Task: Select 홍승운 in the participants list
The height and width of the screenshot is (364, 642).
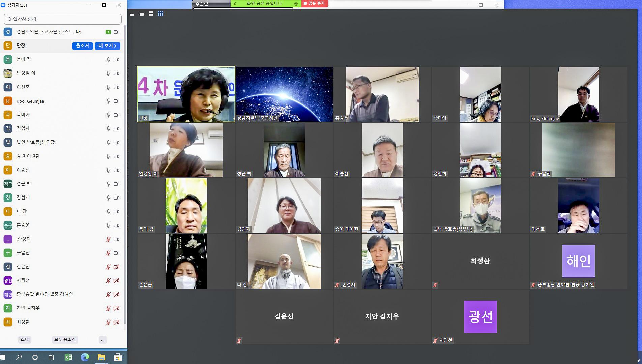Action: [23, 225]
